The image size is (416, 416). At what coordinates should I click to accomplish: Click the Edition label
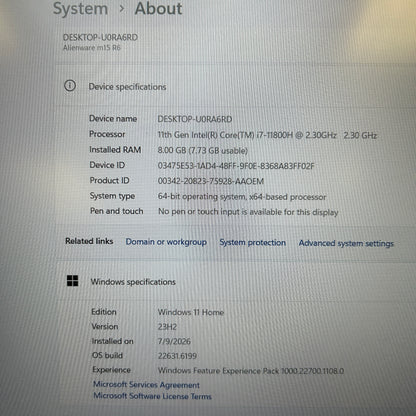click(104, 312)
